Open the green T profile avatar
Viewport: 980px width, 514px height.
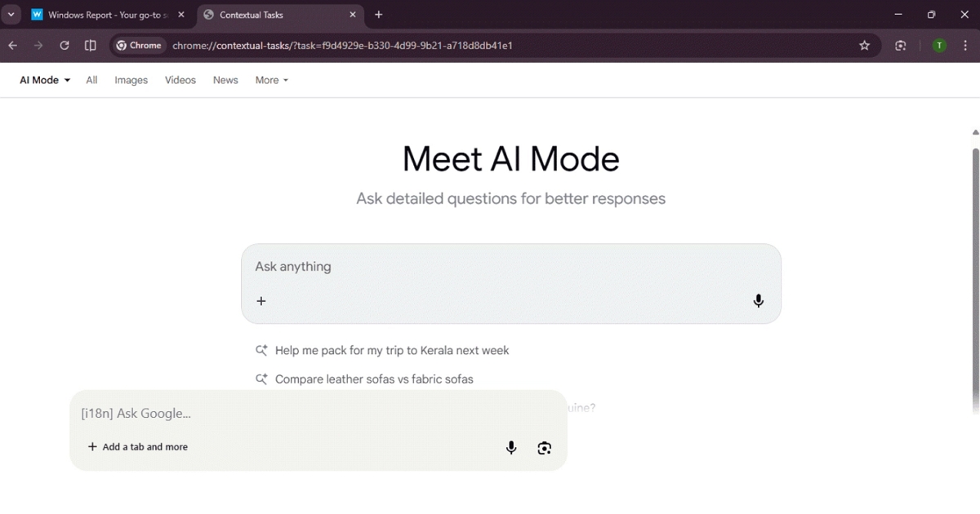939,46
